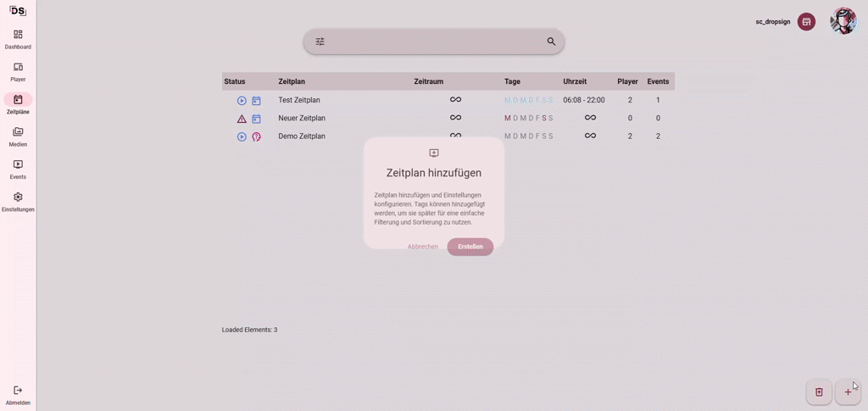868x411 pixels.
Task: Click inside the search input field
Action: tap(434, 42)
